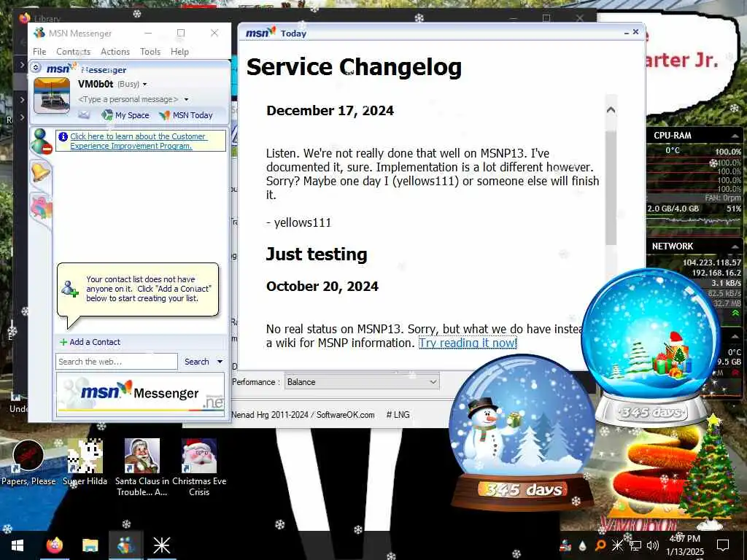The width and height of the screenshot is (747, 560).
Task: Click the Add a Contact plus icon
Action: click(x=63, y=342)
